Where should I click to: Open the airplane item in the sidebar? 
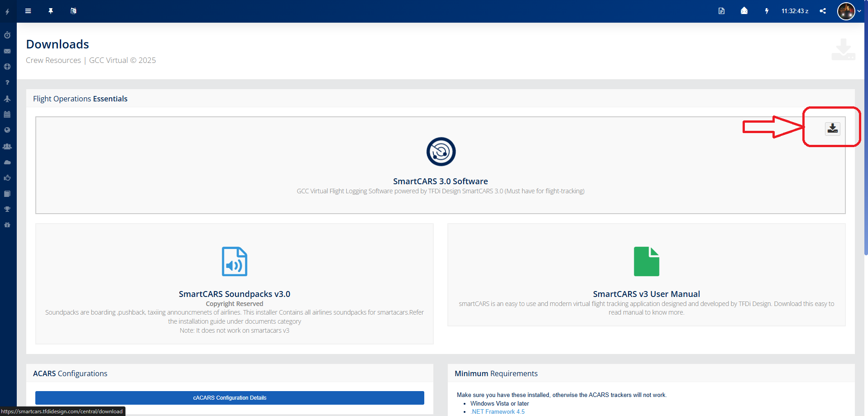coord(7,99)
